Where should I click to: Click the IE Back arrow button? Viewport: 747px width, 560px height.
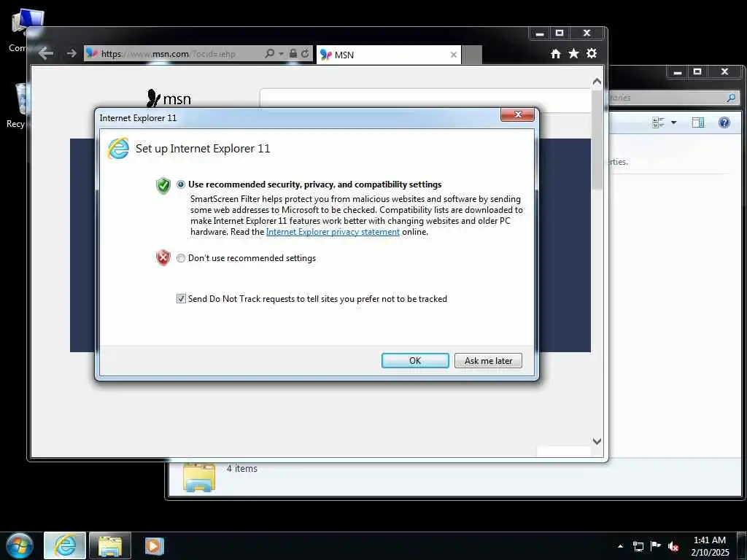46,53
